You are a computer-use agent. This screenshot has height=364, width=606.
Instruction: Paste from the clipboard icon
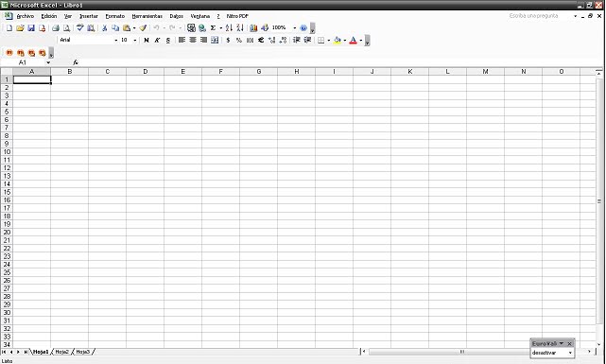click(x=127, y=27)
